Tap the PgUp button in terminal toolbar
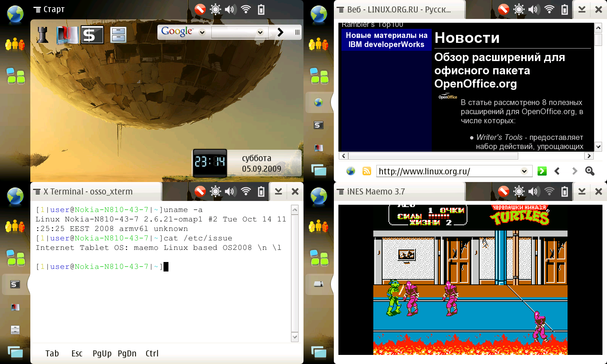607x364 pixels. (102, 353)
